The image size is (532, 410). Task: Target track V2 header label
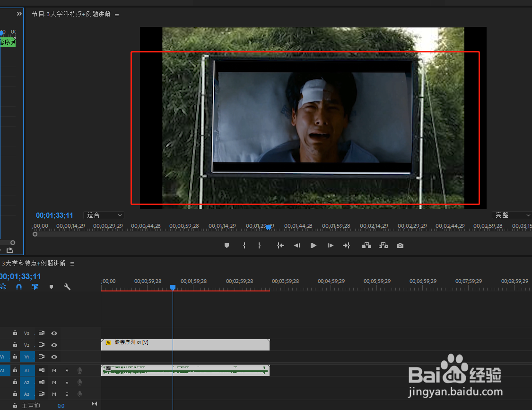pyautogui.click(x=27, y=345)
